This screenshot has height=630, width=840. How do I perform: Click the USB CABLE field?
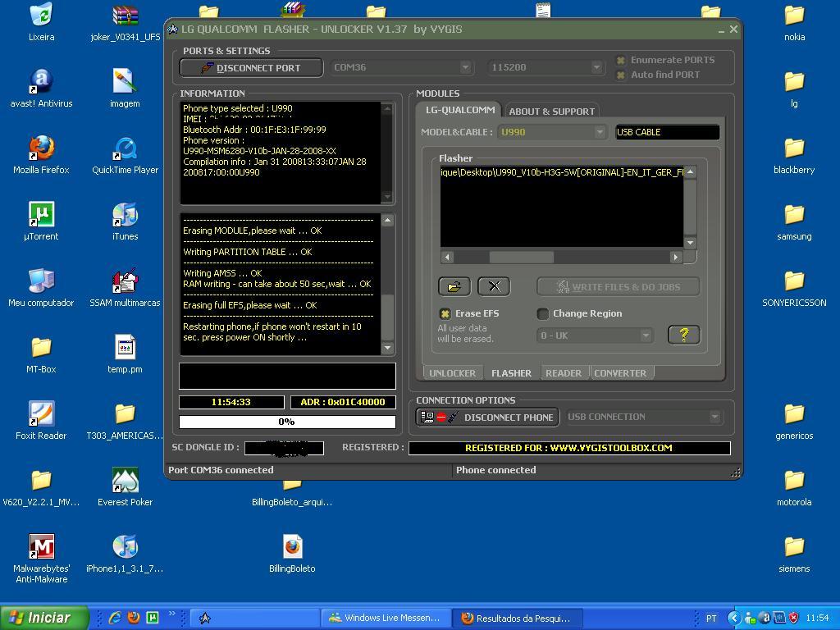667,132
